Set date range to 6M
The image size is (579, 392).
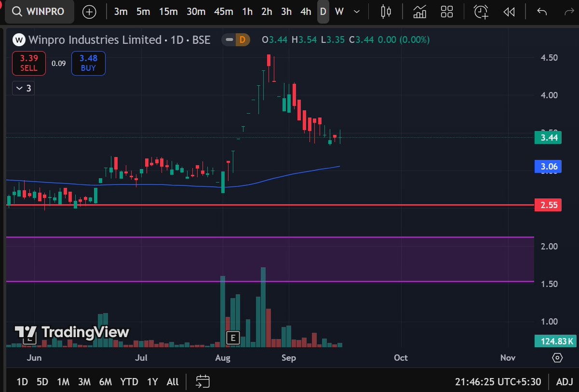click(x=106, y=382)
